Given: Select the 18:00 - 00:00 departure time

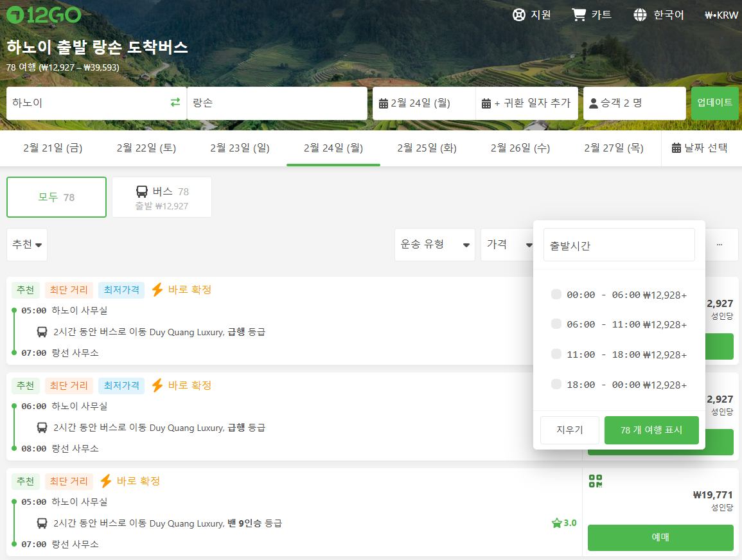Looking at the screenshot, I should pos(556,384).
